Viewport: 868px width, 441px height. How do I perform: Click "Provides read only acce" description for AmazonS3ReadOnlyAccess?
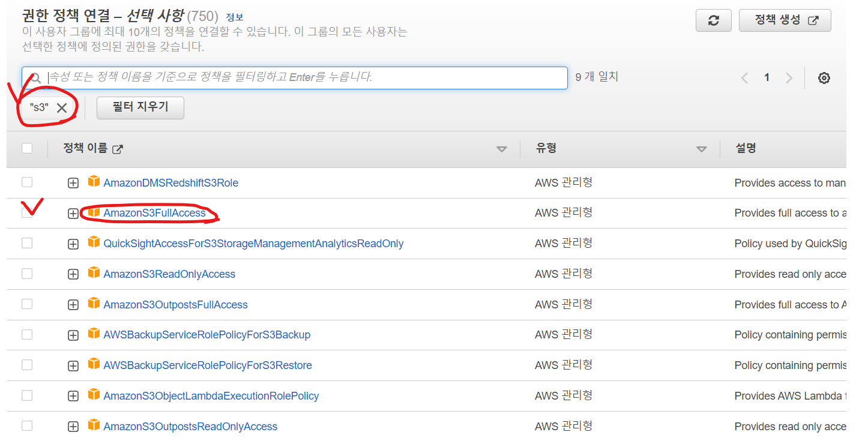(x=790, y=274)
